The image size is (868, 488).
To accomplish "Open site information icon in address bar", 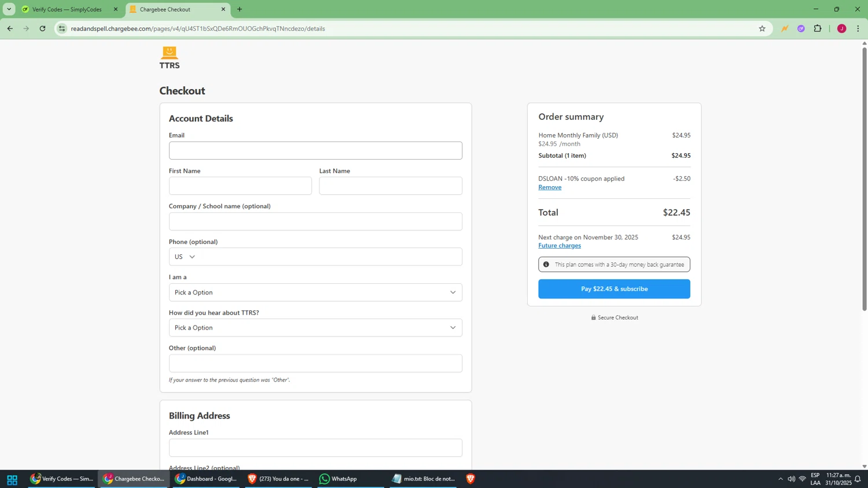I will (62, 28).
